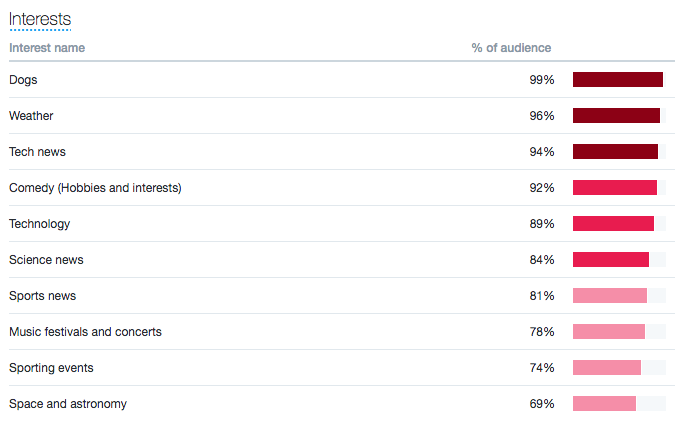The width and height of the screenshot is (698, 427).
Task: Click the Science news 84% bar
Action: (x=611, y=260)
